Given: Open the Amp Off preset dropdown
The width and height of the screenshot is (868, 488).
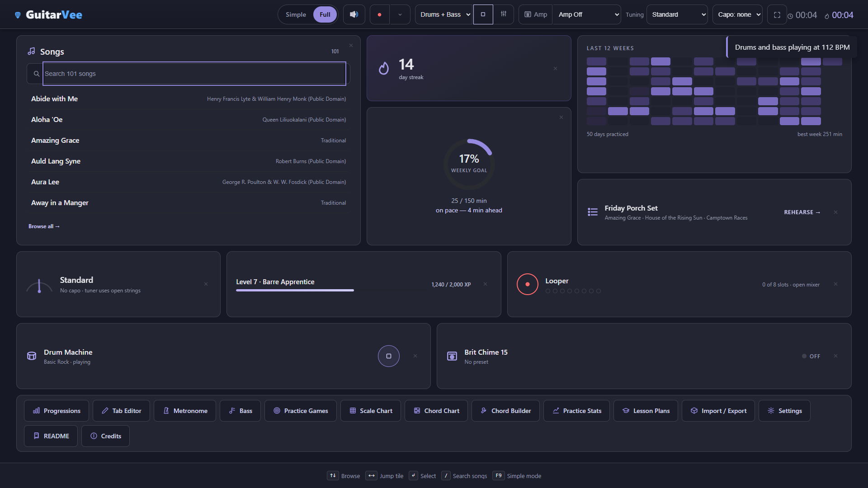Looking at the screenshot, I should (587, 14).
